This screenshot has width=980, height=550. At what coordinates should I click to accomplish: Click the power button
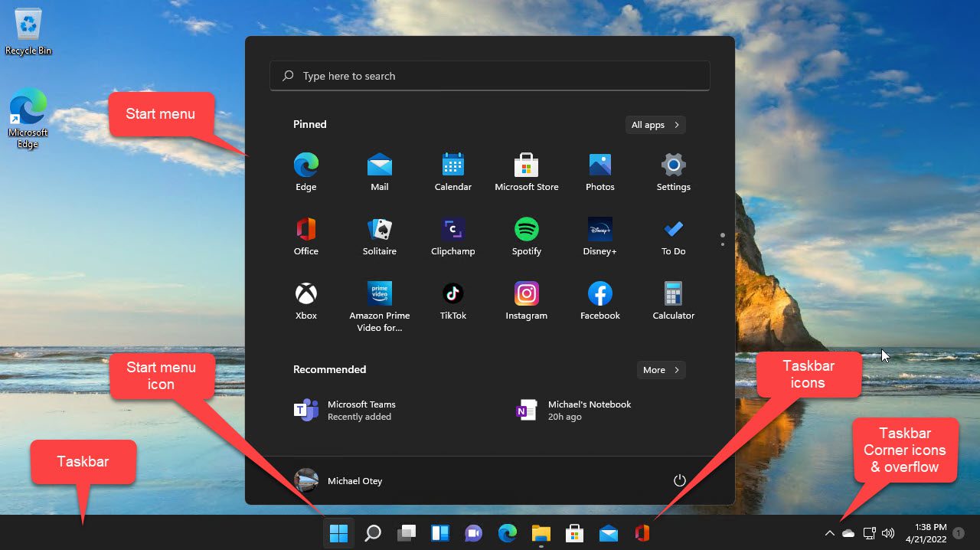point(679,480)
